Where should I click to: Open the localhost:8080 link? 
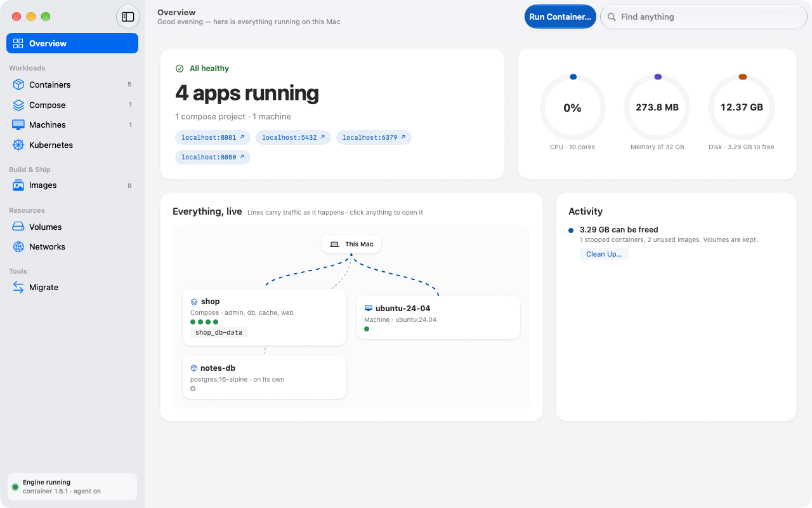[213, 157]
